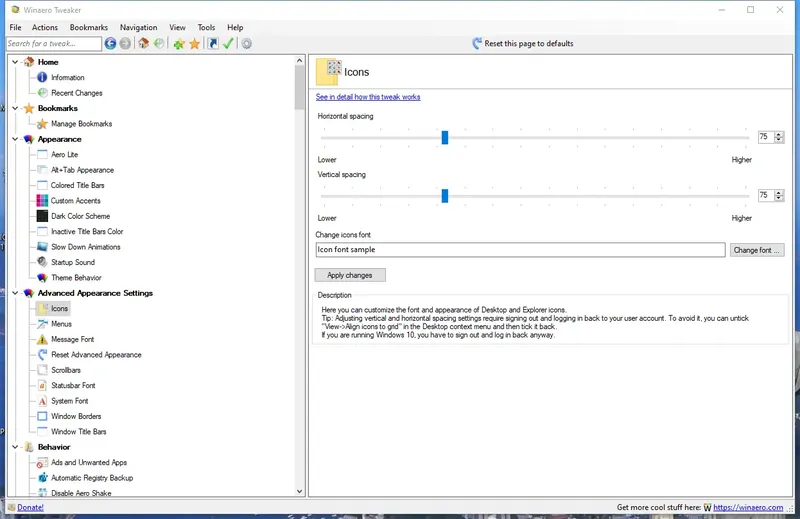The image size is (800, 519).
Task: Select Window Title Bars tree item
Action: point(79,432)
